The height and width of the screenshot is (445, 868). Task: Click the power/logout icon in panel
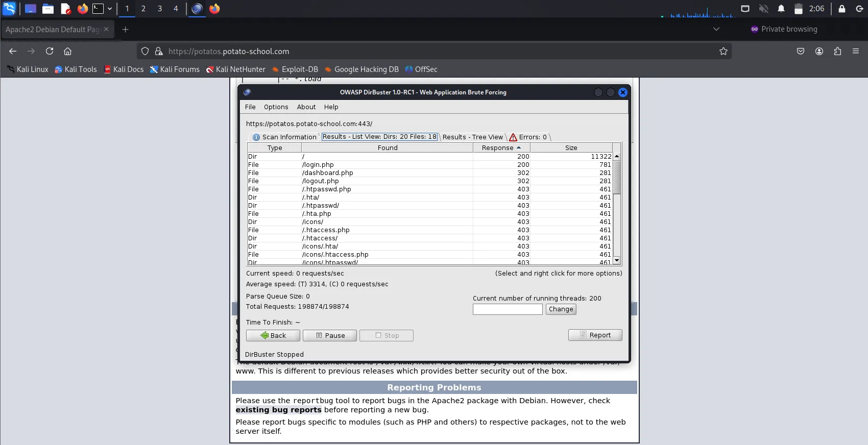click(x=859, y=9)
